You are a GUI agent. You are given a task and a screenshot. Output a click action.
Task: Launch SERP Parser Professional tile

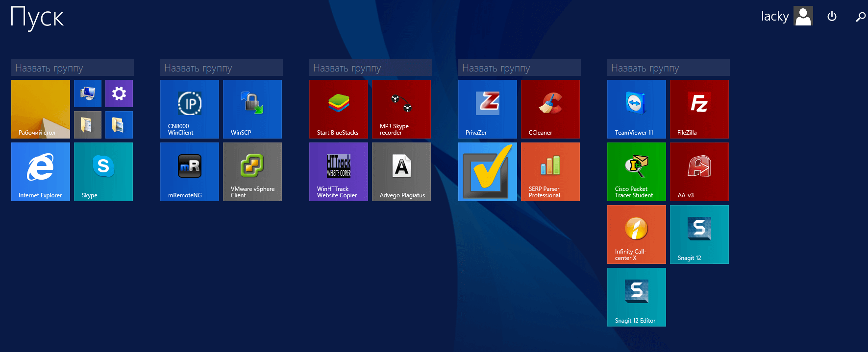click(550, 172)
